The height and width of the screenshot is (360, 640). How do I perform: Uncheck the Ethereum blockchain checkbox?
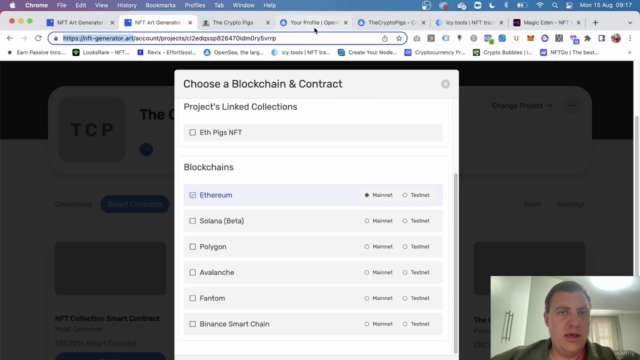[x=193, y=195]
